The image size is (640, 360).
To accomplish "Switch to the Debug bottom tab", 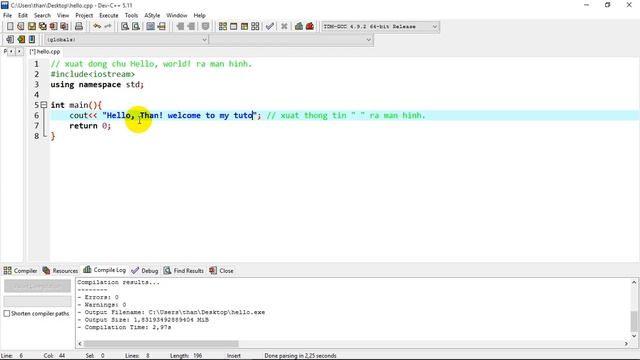I will point(145,271).
